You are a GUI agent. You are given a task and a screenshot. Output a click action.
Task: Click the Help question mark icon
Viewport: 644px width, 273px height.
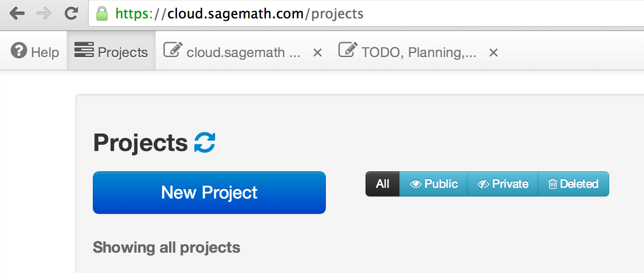click(19, 51)
